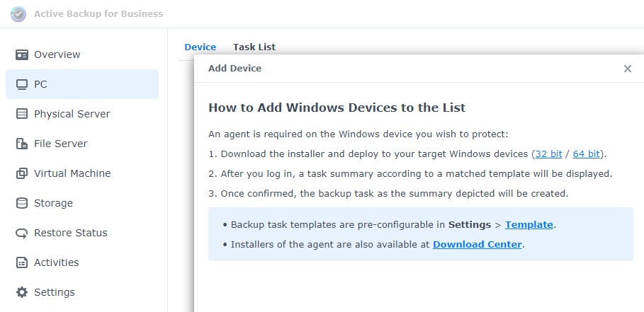Click heading How to Add Windows Devices
644x312 pixels.
[x=337, y=108]
